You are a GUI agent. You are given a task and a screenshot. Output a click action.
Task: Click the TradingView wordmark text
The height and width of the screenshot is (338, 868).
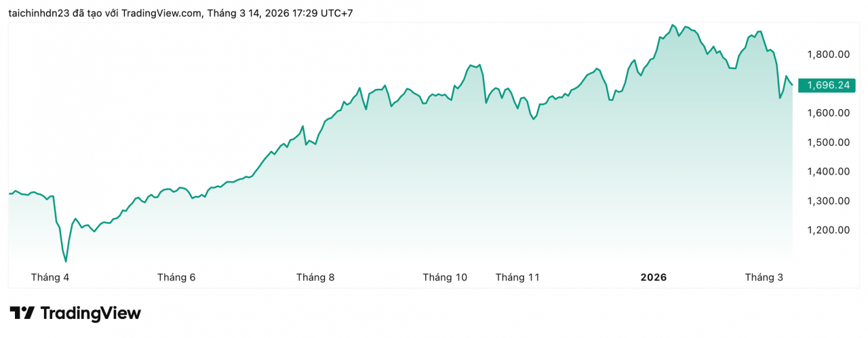(x=91, y=314)
